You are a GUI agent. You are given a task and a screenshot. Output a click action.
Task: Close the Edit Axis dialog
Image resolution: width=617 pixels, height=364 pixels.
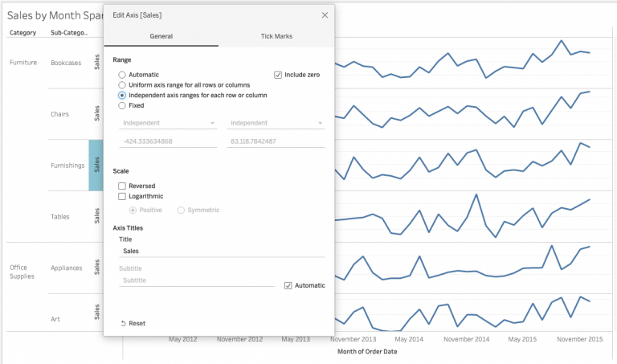(325, 15)
